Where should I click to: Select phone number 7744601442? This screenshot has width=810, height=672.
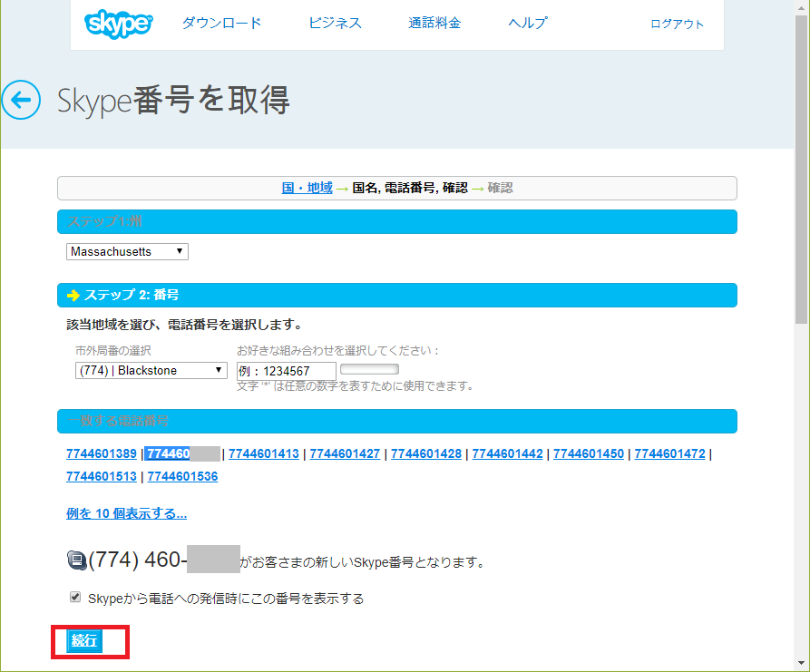pos(507,453)
